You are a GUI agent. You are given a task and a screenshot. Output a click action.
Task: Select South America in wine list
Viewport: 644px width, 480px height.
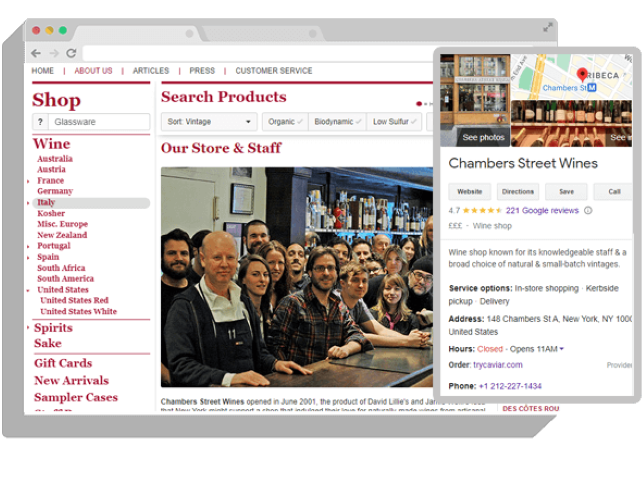[65, 279]
